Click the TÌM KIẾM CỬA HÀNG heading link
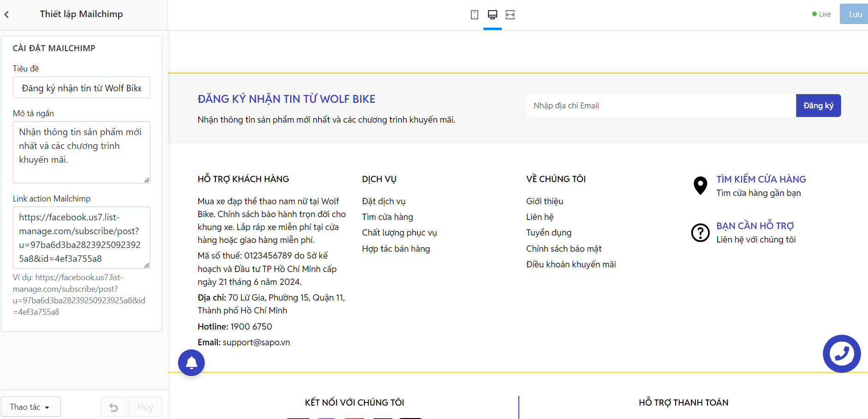The height and width of the screenshot is (419, 868). point(761,179)
